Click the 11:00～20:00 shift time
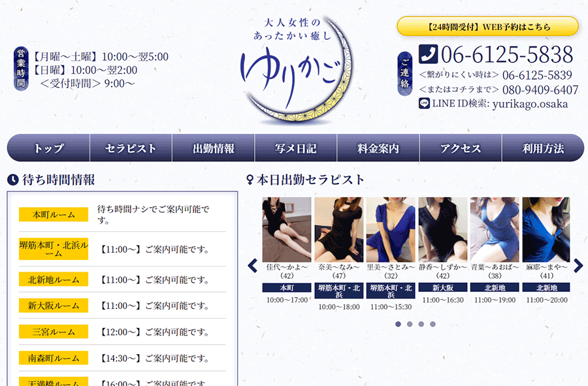Screen dimensions: 588x386 pyautogui.click(x=546, y=300)
